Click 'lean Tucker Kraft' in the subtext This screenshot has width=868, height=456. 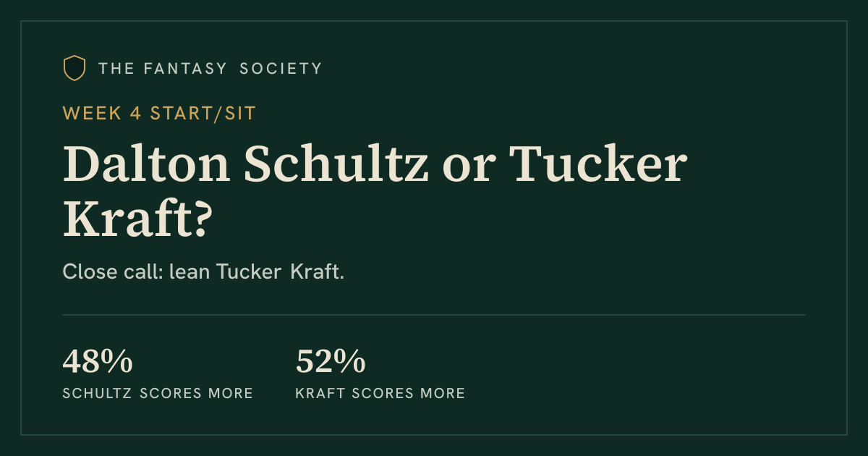tap(257, 272)
